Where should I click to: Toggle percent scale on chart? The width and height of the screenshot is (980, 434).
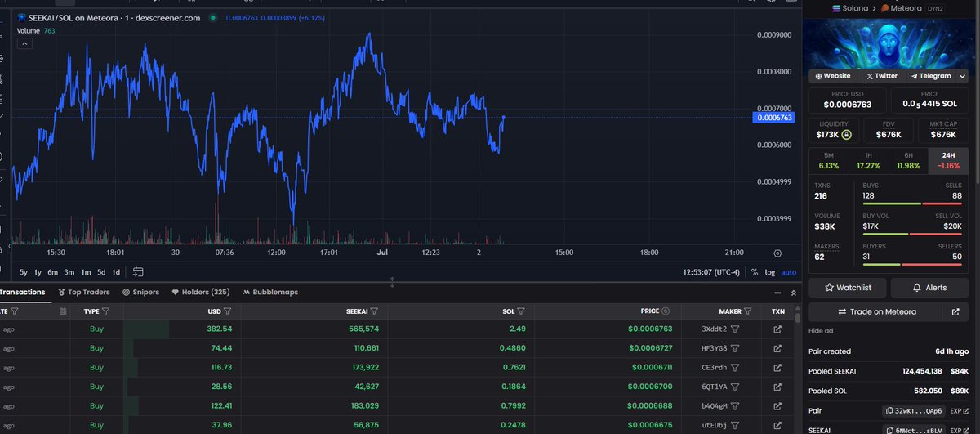click(x=755, y=272)
